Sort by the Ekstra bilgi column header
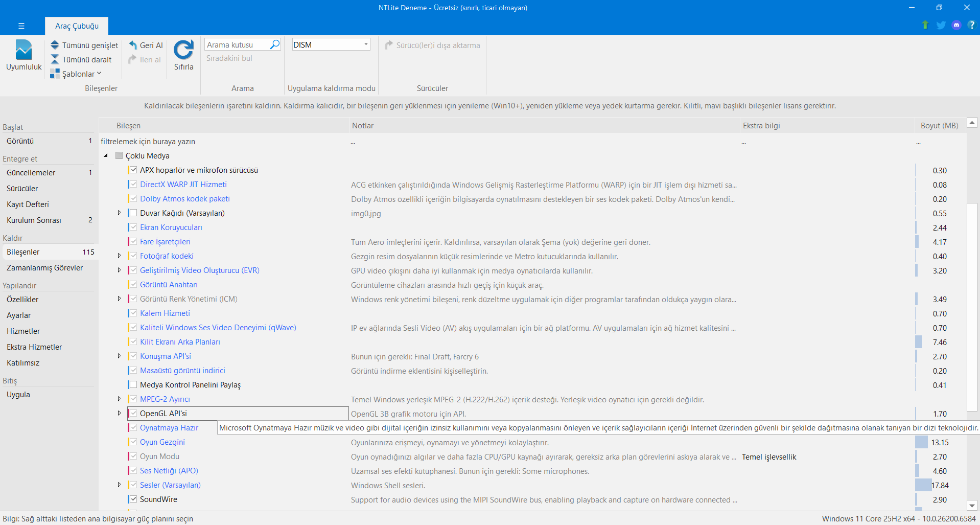Image resolution: width=980 pixels, height=525 pixels. click(827, 126)
